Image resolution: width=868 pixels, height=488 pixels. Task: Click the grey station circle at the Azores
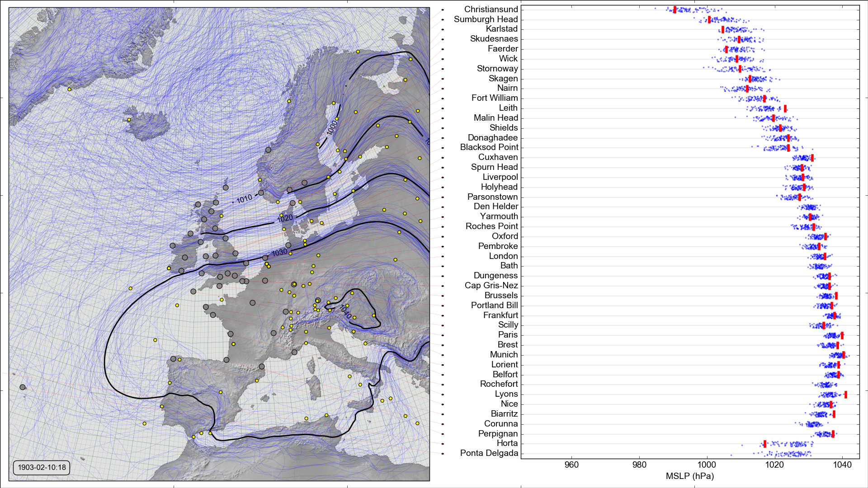pyautogui.click(x=23, y=387)
